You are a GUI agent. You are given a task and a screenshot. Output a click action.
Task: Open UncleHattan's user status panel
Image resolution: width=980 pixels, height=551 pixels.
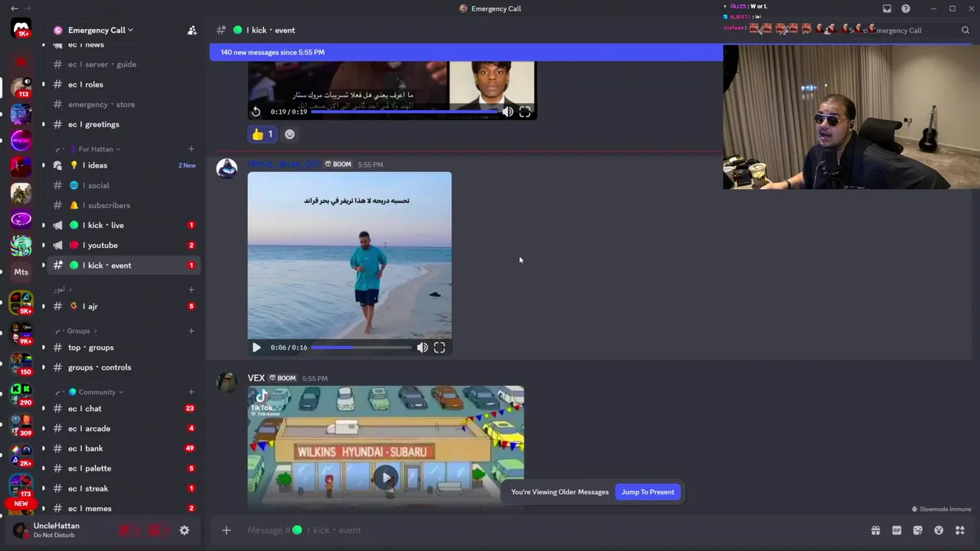tap(57, 530)
